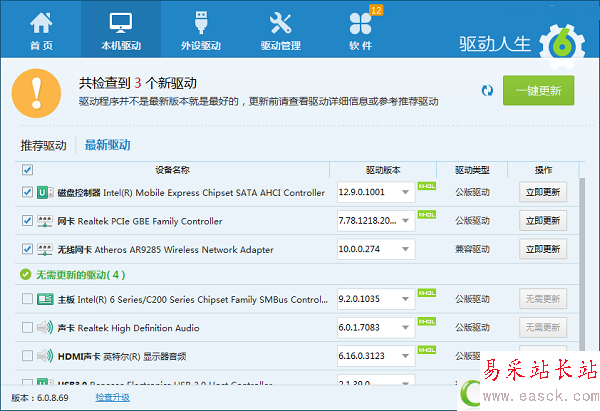600x411 pixels.
Task: Check the 声卡 Realtek High Definition Audio checkbox
Action: 27,327
